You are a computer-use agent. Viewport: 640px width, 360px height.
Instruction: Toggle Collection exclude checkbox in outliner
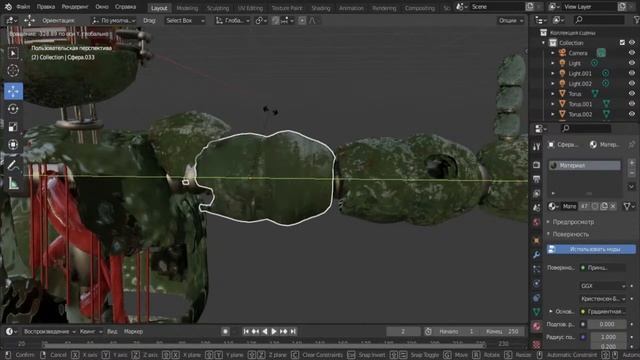tap(622, 42)
